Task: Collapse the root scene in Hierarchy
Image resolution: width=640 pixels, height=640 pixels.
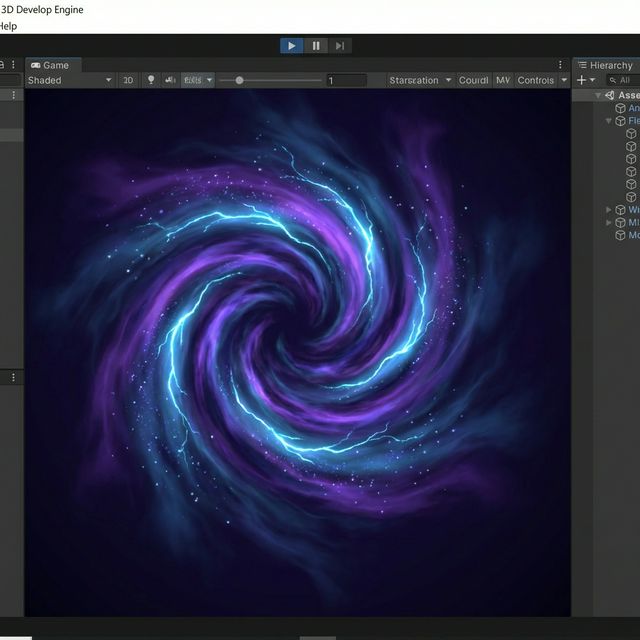Action: click(x=598, y=95)
